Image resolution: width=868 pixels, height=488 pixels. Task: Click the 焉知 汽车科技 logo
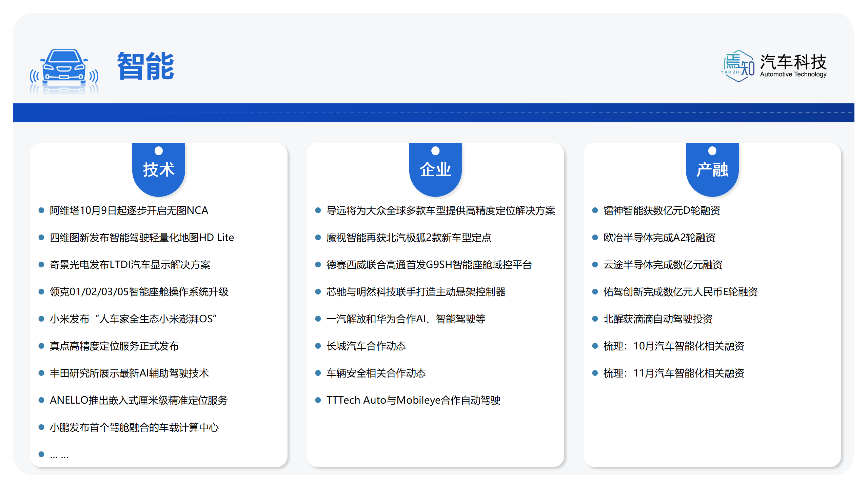pos(774,66)
